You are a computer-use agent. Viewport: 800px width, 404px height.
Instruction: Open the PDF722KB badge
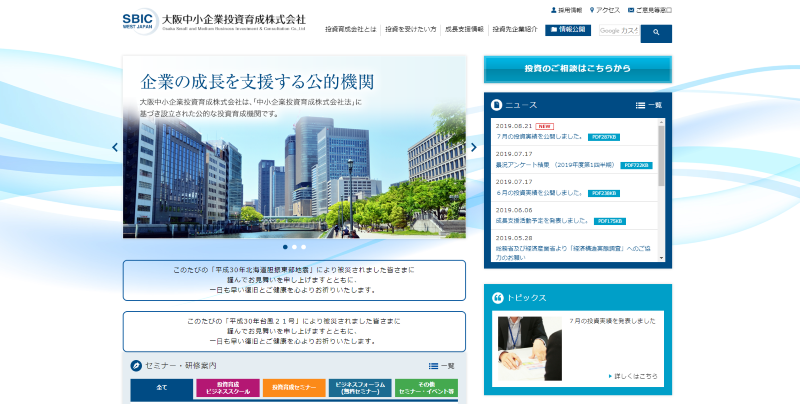tap(636, 165)
